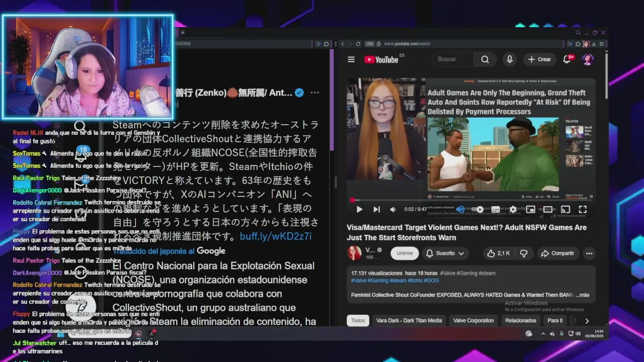
Task: Click the youtube.com/watch address bar
Action: 408,44
